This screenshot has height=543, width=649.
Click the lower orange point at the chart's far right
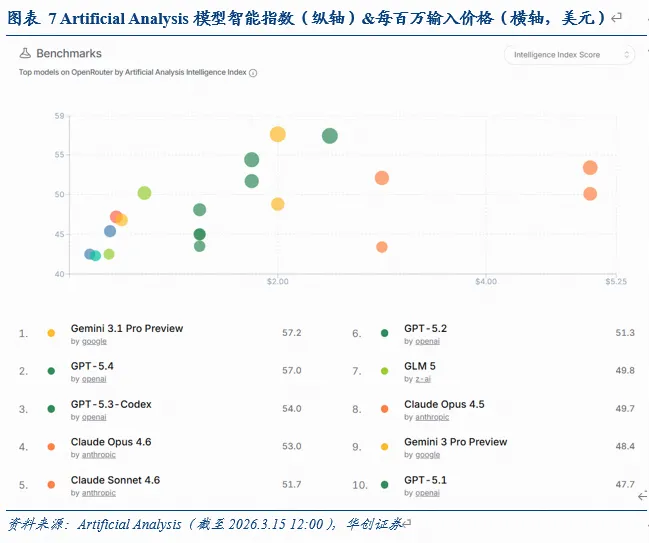590,194
